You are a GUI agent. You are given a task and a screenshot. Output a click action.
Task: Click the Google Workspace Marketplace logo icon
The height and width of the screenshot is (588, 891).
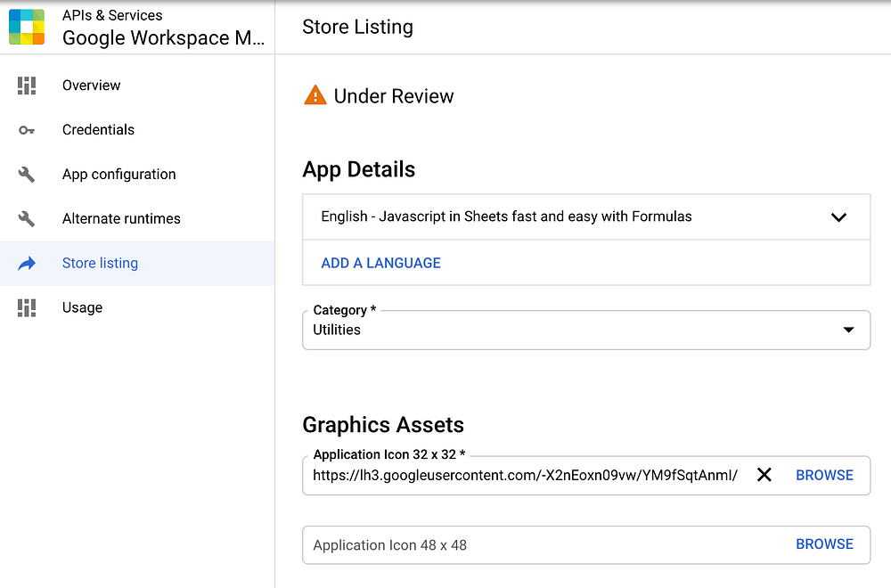tap(27, 27)
